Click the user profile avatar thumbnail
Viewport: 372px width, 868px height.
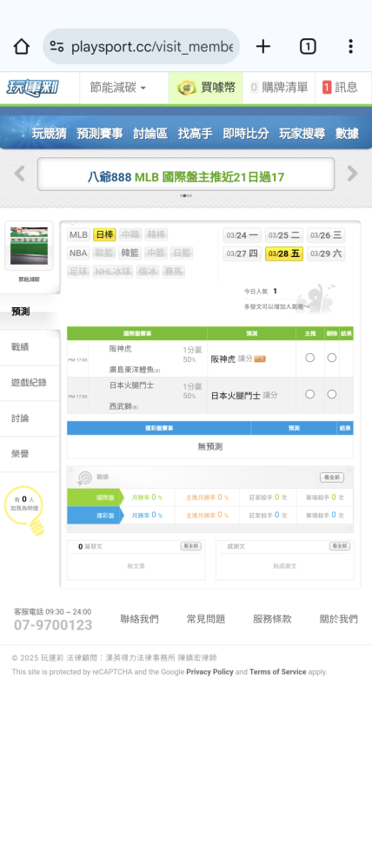pyautogui.click(x=29, y=246)
